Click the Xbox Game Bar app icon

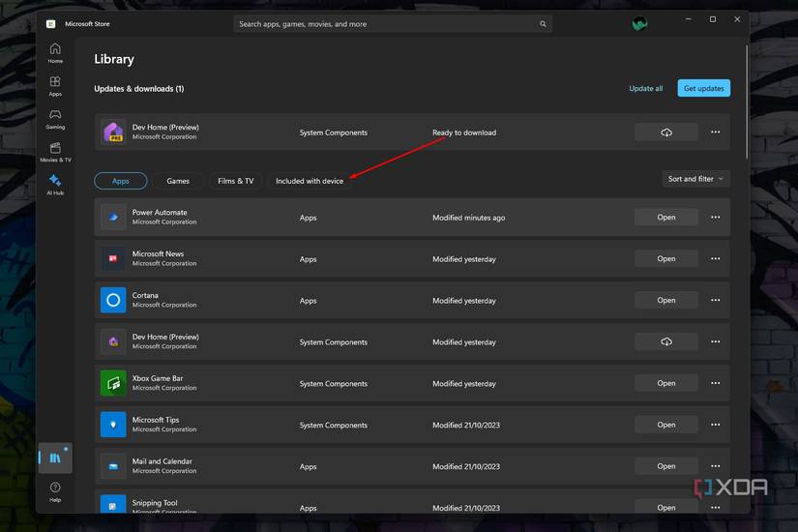pyautogui.click(x=113, y=383)
